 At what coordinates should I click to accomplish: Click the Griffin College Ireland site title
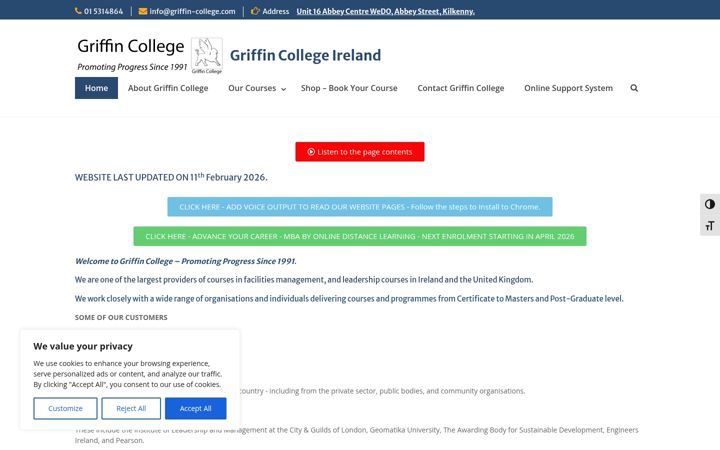click(x=305, y=55)
